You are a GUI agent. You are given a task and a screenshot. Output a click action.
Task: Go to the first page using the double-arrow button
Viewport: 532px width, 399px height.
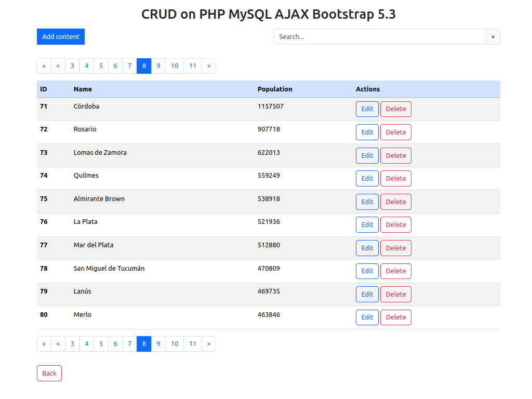[44, 66]
